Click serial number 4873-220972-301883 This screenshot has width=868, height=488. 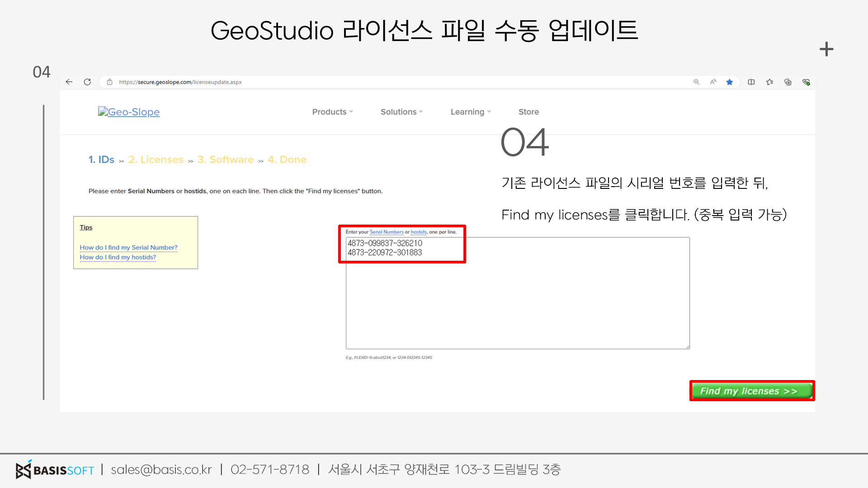385,253
